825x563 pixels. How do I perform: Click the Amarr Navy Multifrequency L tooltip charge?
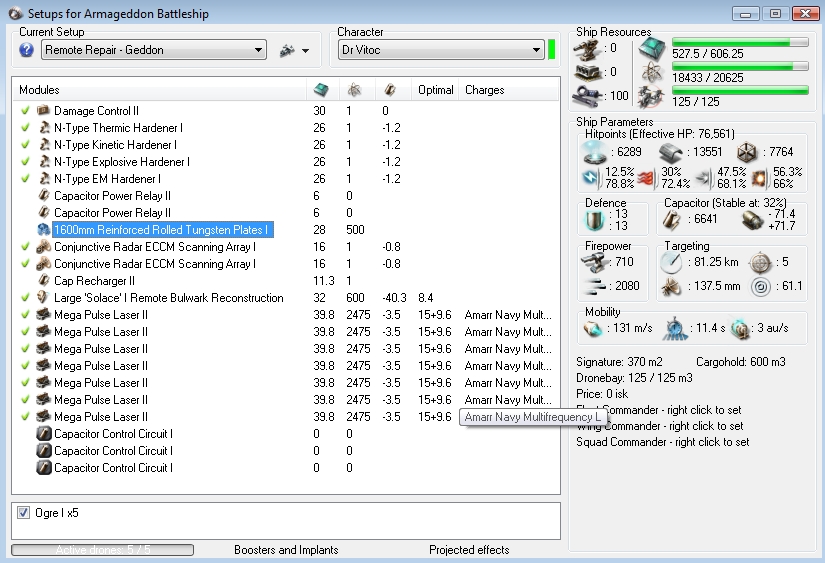click(532, 417)
